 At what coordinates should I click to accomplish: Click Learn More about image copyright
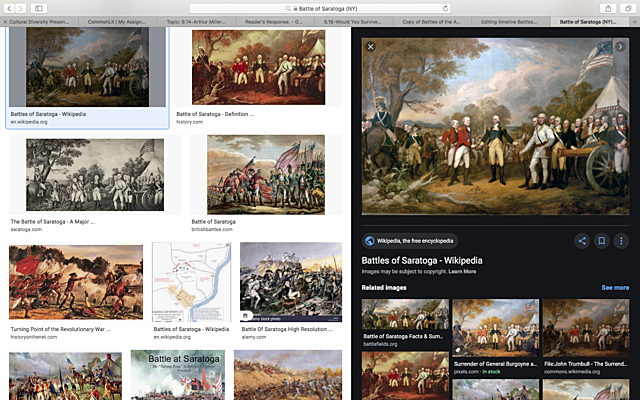(462, 271)
